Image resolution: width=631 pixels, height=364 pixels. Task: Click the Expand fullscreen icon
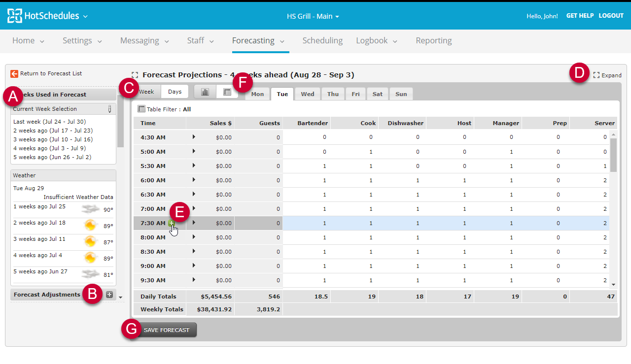click(x=596, y=75)
